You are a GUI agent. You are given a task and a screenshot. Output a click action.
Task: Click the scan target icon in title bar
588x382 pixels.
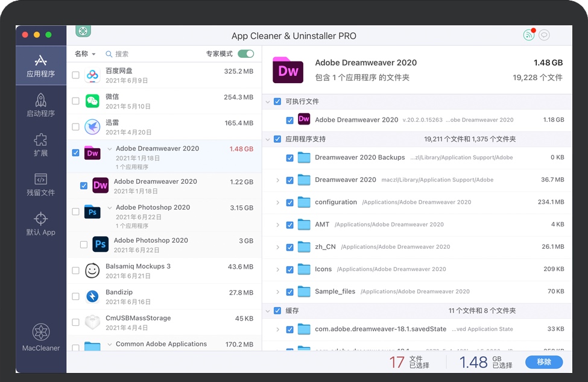point(83,31)
